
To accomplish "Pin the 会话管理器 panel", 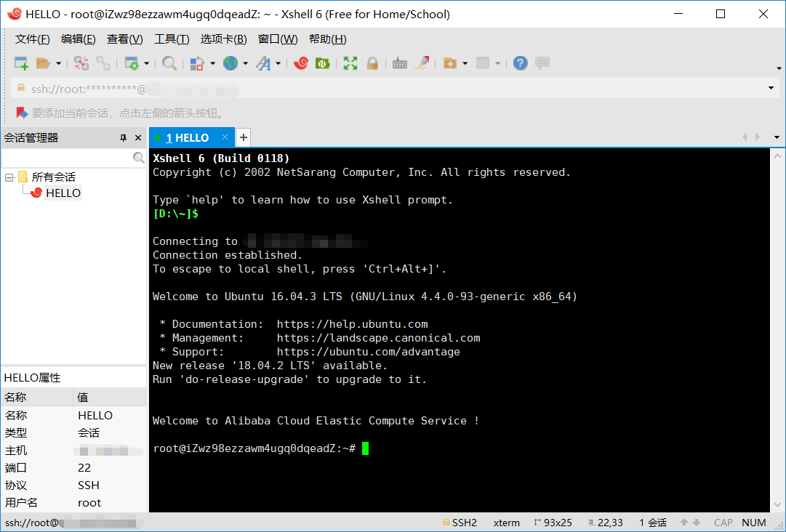I will click(124, 138).
